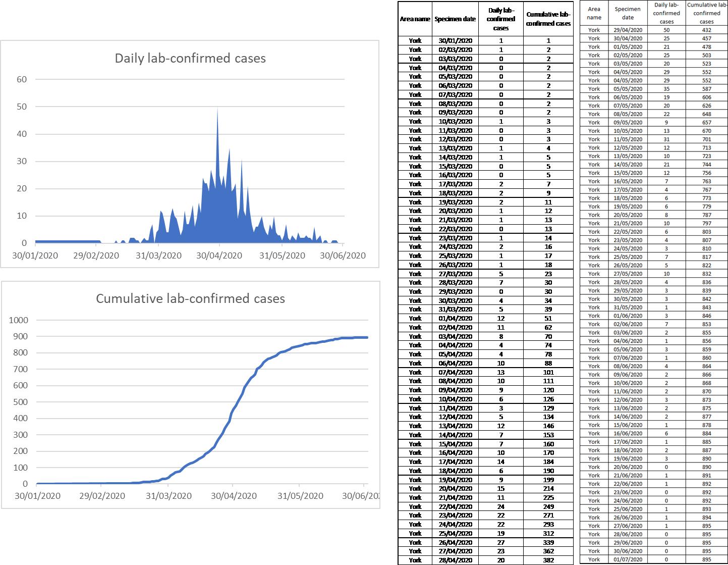Click x-axis label 31/03/2020 on Cumulative chart
The width and height of the screenshot is (728, 565).
[x=169, y=496]
